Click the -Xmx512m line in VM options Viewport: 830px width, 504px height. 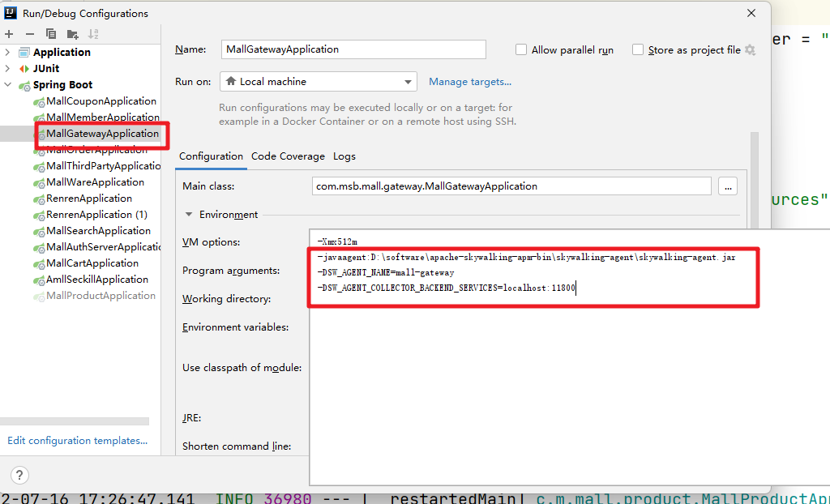[x=337, y=242]
